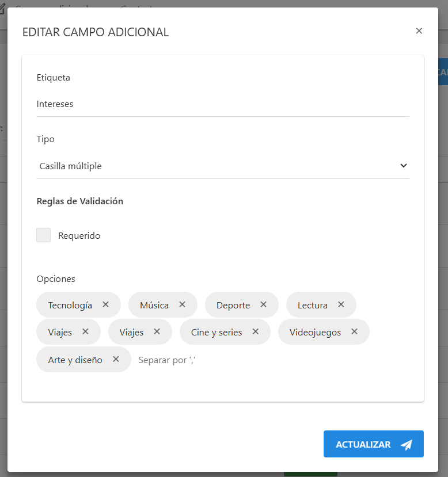This screenshot has width=448, height=477.
Task: Close the Editar Campo Adicional dialog
Action: [419, 30]
